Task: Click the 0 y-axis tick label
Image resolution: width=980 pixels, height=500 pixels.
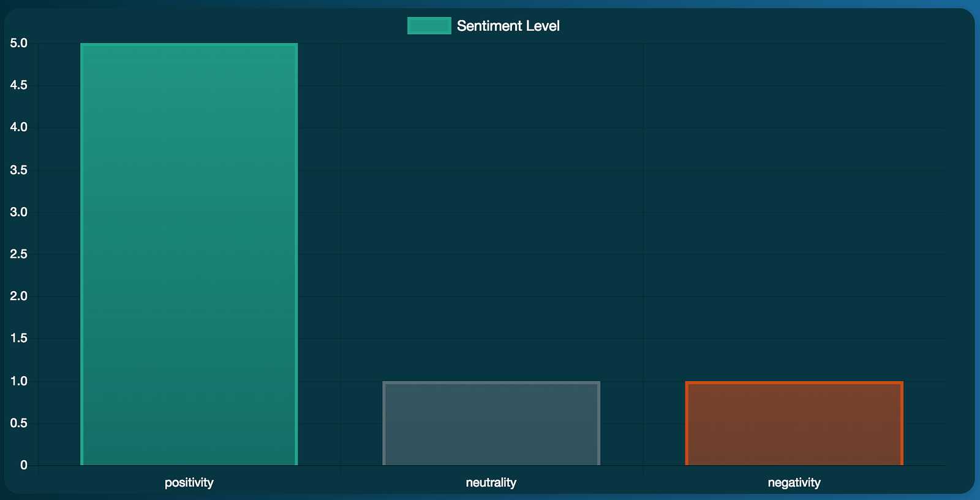Action: pos(24,466)
